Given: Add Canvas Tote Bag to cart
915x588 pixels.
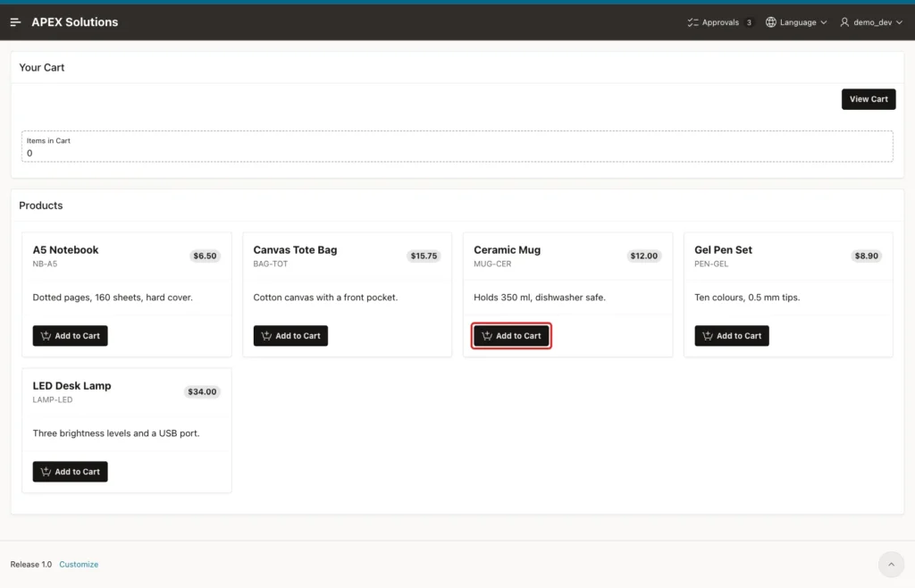Looking at the screenshot, I should pos(290,335).
